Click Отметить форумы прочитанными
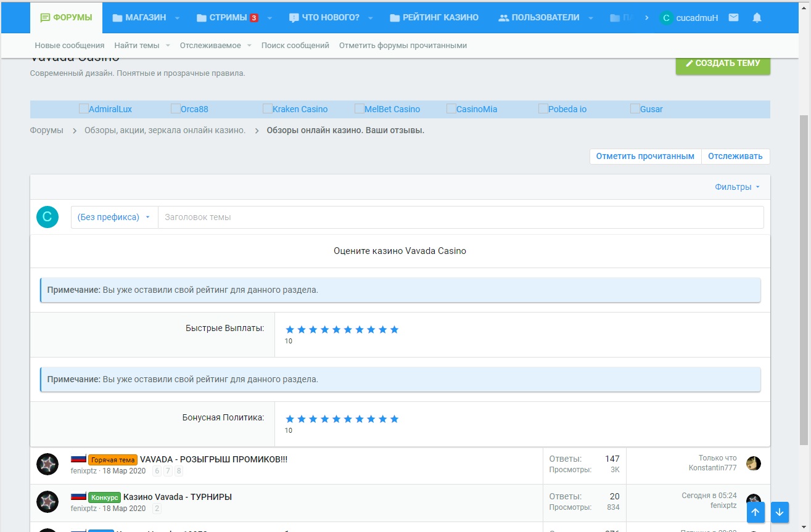 (403, 45)
